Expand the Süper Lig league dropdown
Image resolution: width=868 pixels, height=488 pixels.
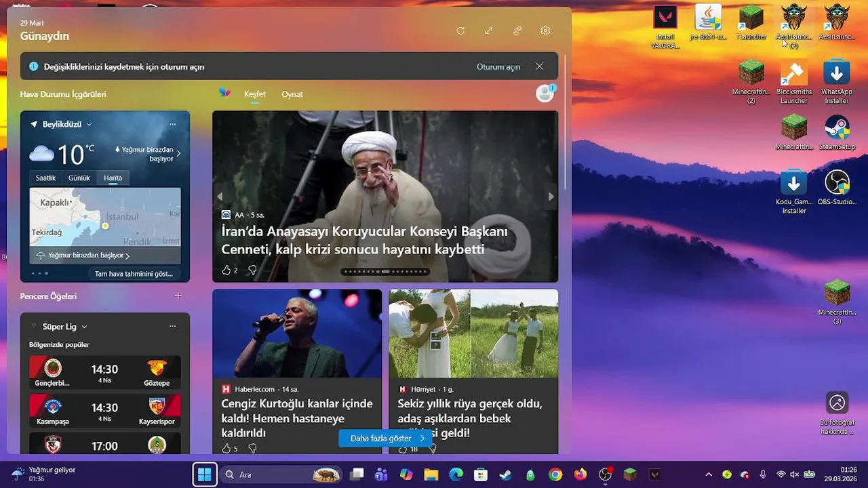pos(84,327)
